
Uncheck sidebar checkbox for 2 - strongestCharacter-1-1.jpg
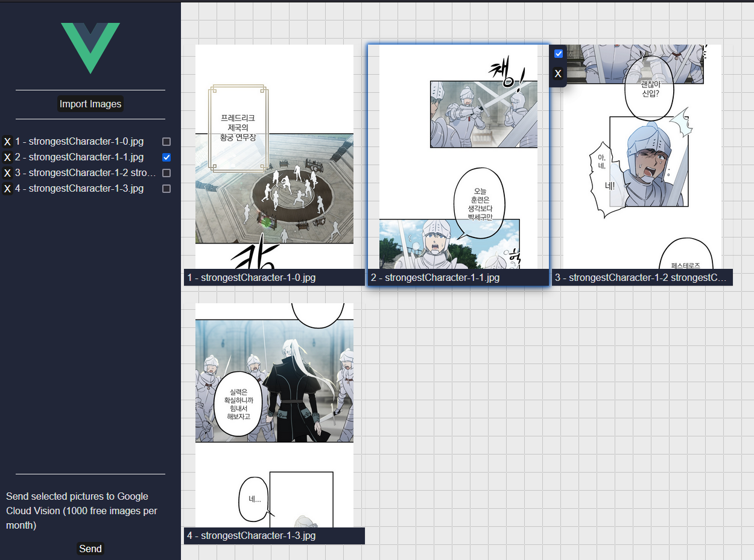[166, 157]
